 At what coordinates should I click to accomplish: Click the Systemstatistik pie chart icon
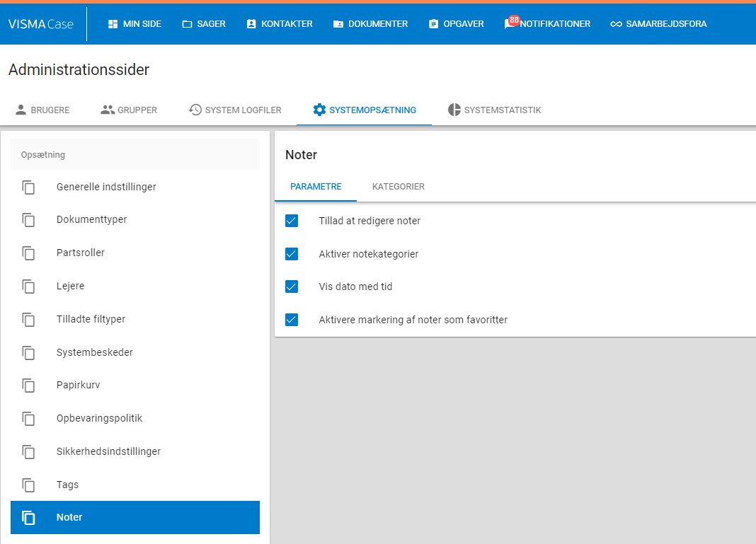pos(454,110)
